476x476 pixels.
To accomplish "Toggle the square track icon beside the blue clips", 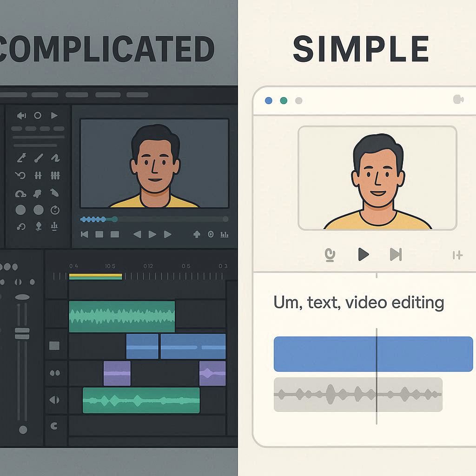I will coord(54,346).
